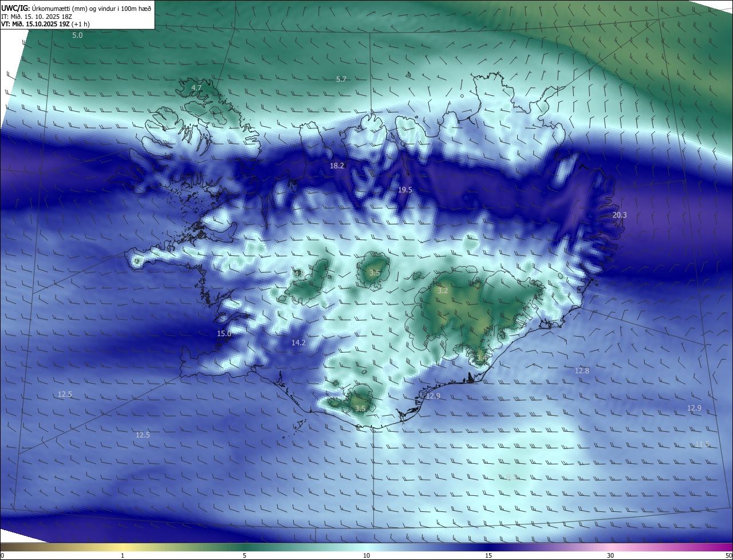The image size is (733, 560).
Task: Click the 15.0 value label
Action: coord(224,334)
